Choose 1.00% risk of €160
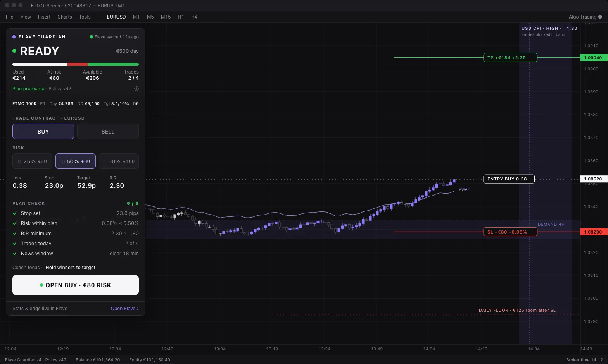The width and height of the screenshot is (608, 364). [119, 161]
